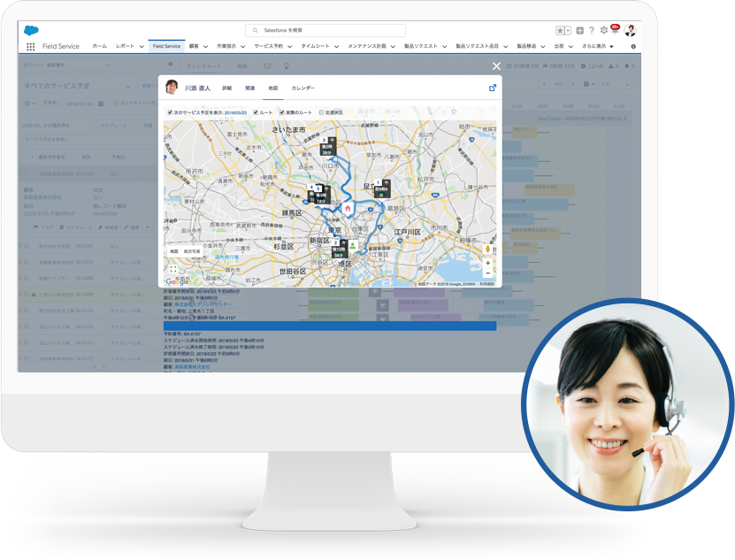This screenshot has width=735, height=560.
Task: Switch to the カレンダー tab in dialog
Action: click(303, 88)
